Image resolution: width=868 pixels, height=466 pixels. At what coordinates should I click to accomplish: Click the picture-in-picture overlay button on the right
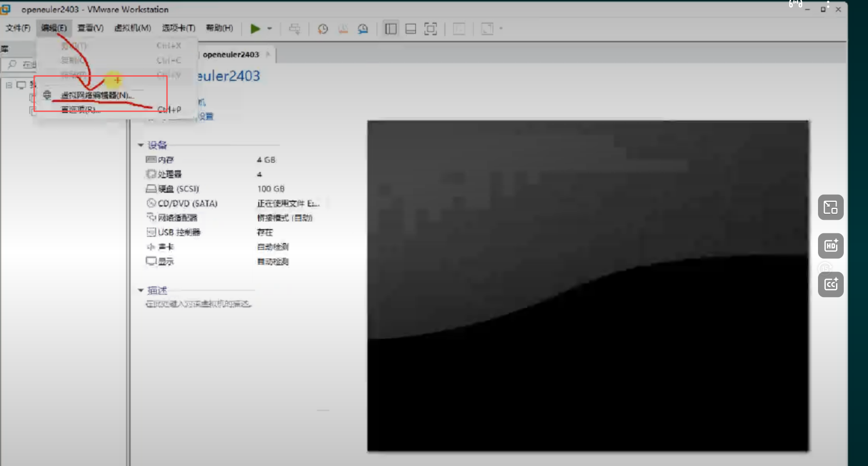[831, 207]
